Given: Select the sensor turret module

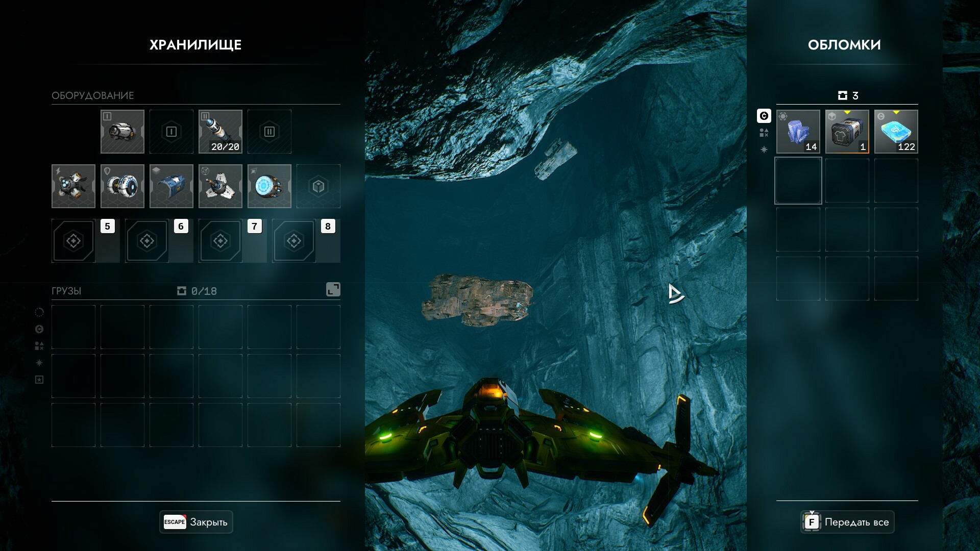Looking at the screenshot, I should pyautogui.click(x=220, y=186).
